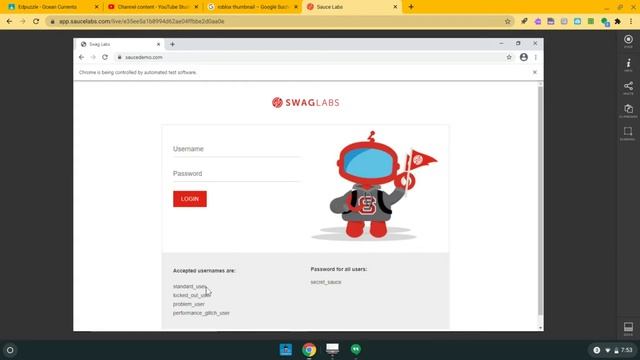640x360 pixels.
Task: Open the inner browser three-dot menu
Action: click(536, 57)
